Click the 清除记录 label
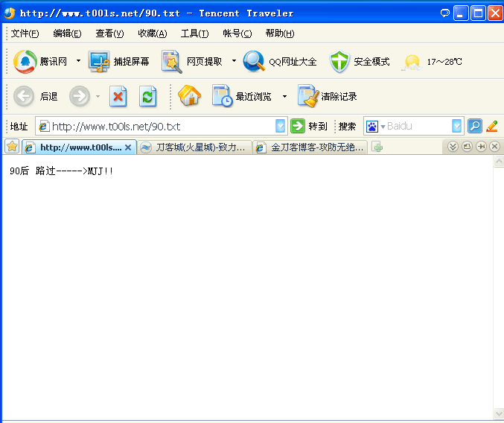504x423 pixels. click(339, 96)
